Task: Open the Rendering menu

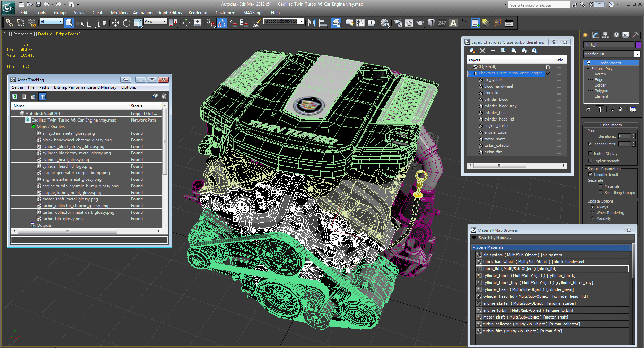Action: 198,13
